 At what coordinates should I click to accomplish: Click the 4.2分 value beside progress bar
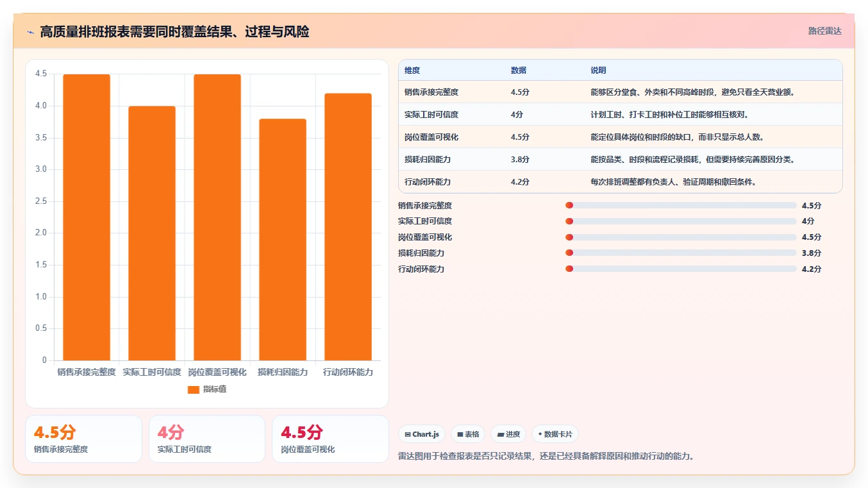pos(812,269)
